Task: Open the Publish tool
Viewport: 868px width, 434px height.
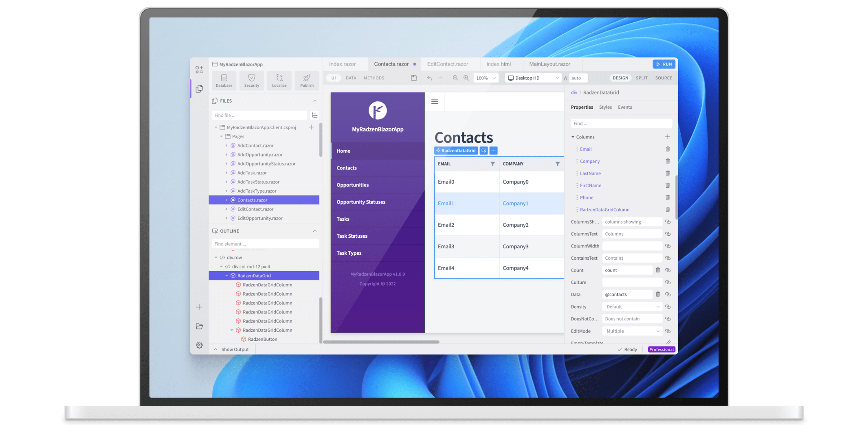Action: pyautogui.click(x=307, y=80)
